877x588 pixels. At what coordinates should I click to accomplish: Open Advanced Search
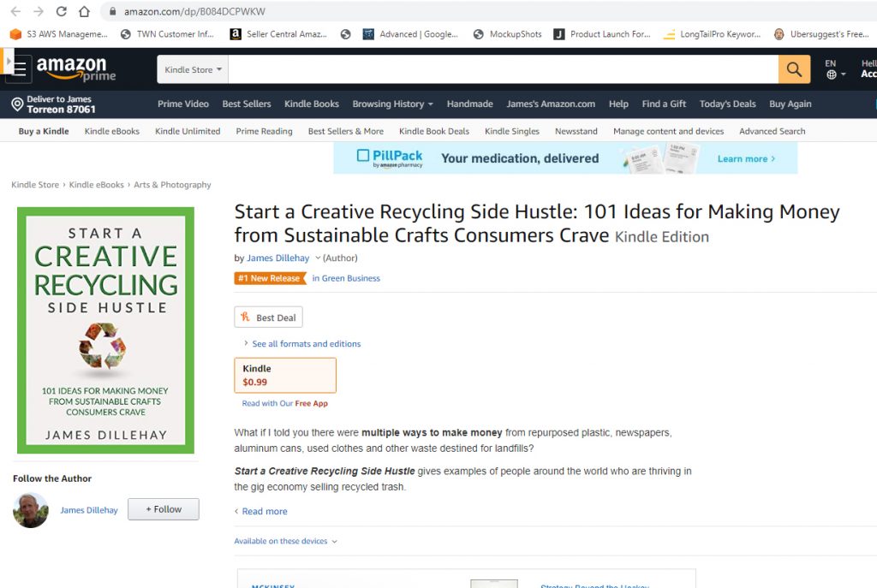point(773,131)
